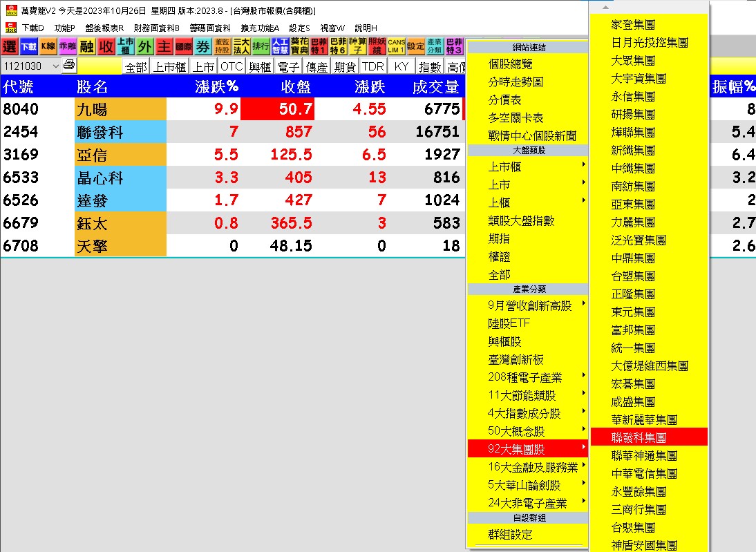Select the K線 candlestick chart icon
Viewport: 756px width, 552px height.
click(47, 47)
